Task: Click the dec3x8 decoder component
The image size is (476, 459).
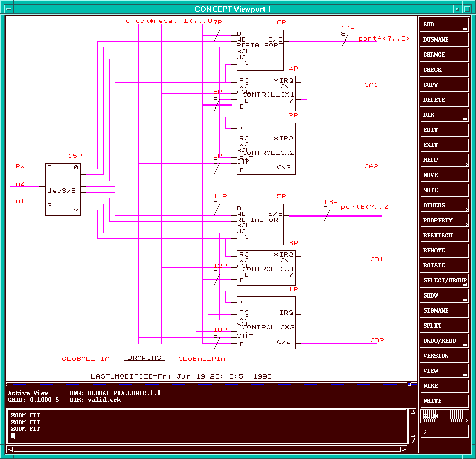Action: [x=62, y=190]
